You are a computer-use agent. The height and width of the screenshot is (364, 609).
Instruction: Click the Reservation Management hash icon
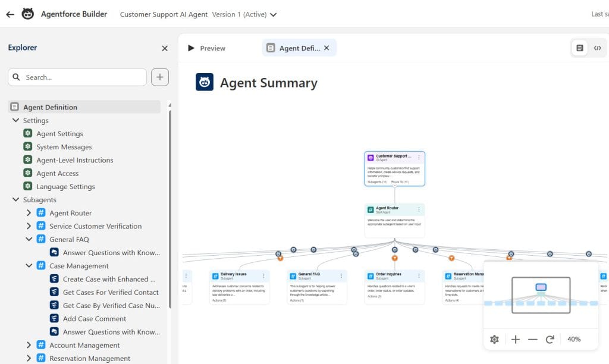click(41, 358)
